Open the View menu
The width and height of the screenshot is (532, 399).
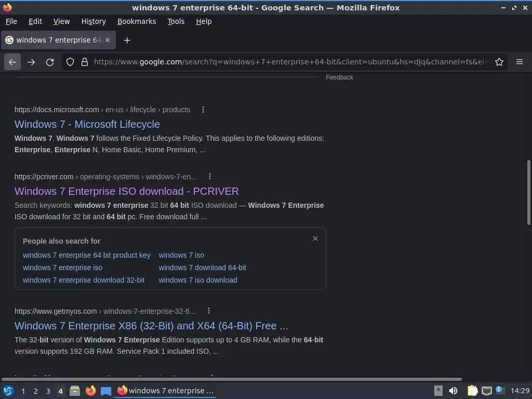click(x=61, y=21)
